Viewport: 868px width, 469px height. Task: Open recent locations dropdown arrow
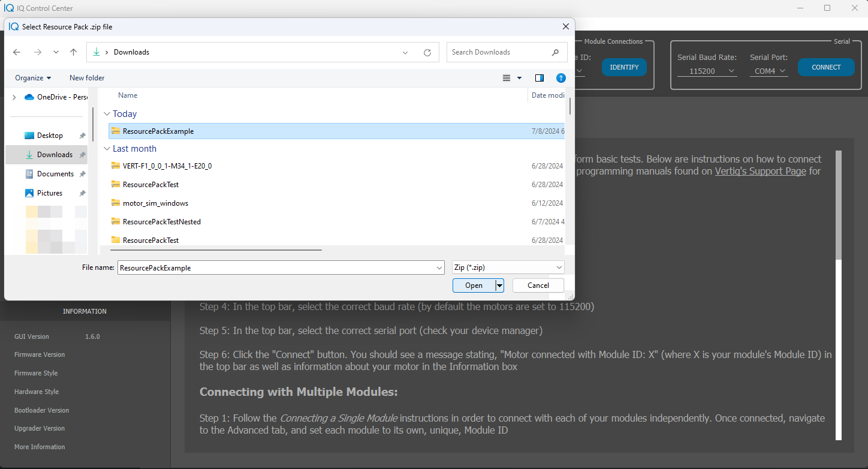pyautogui.click(x=56, y=52)
